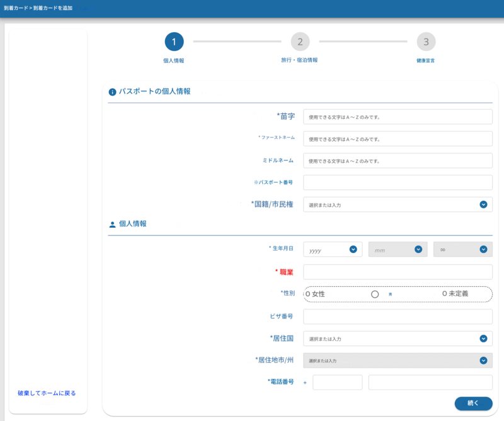Select 女性 gender radio option

tap(307, 294)
